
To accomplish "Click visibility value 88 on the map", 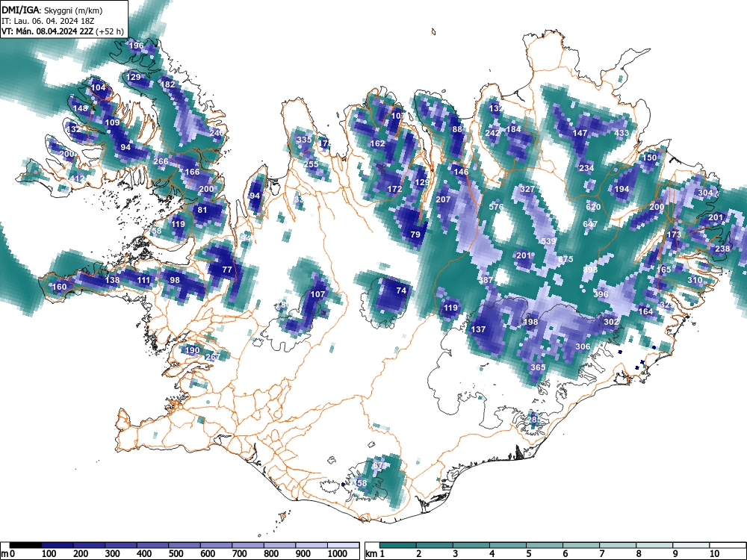I will 457,129.
